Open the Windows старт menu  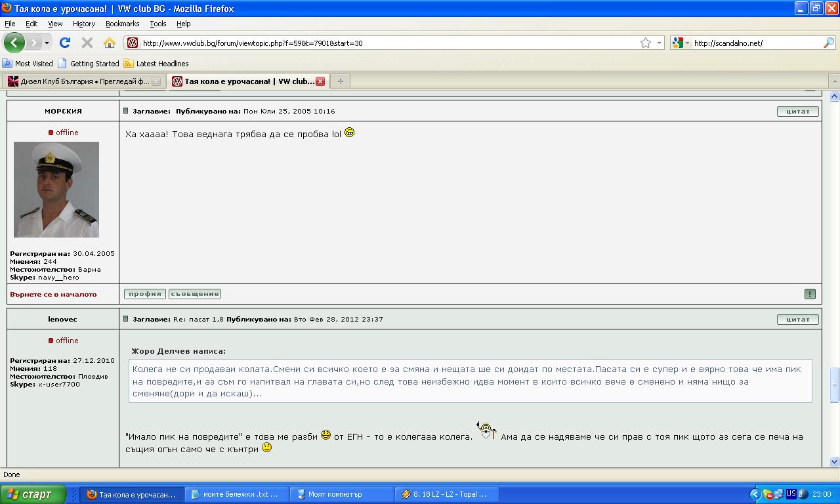[33, 494]
